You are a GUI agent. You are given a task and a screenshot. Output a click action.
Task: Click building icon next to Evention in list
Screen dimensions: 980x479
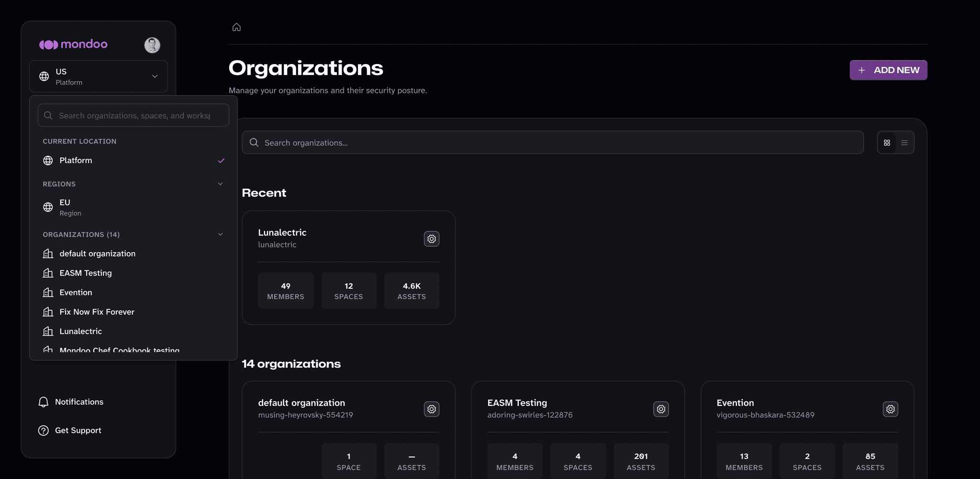point(48,293)
